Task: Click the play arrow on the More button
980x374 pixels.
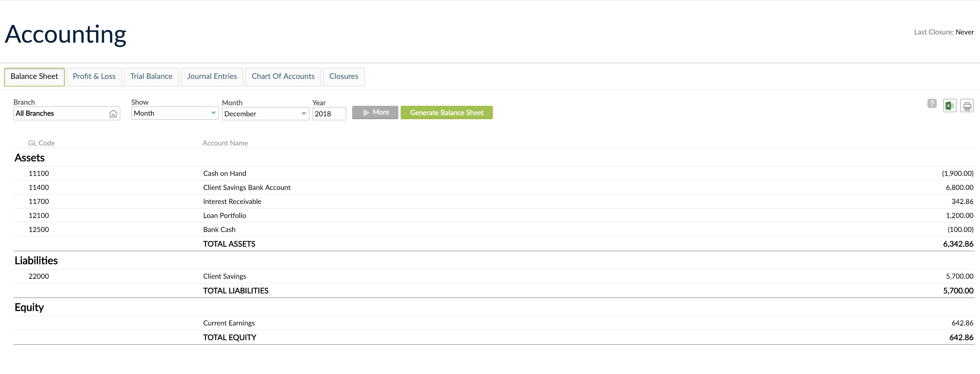Action: click(366, 112)
